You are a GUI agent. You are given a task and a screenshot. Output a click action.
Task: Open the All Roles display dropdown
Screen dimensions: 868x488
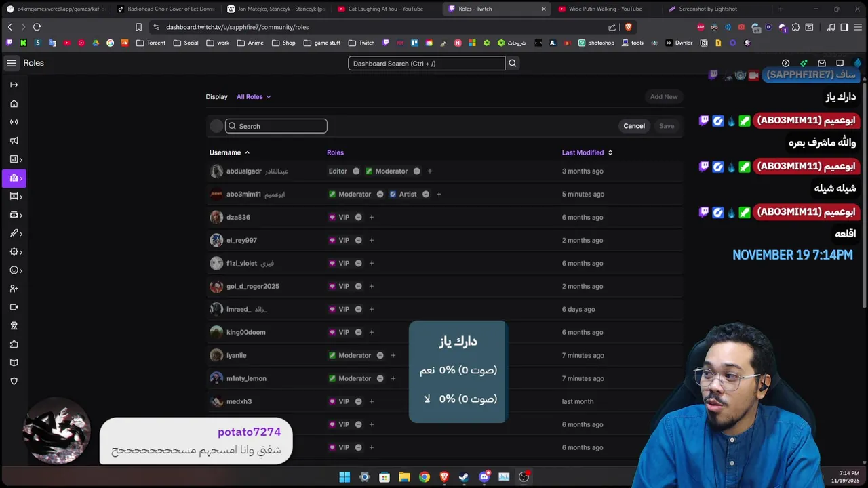pyautogui.click(x=254, y=97)
